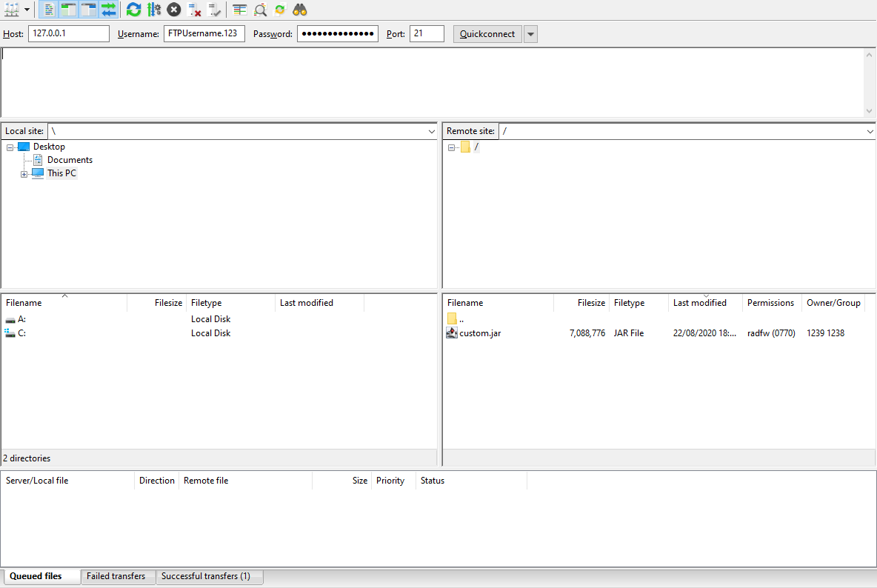This screenshot has height=588, width=877.
Task: Open the Site Manager icon
Action: 11,10
